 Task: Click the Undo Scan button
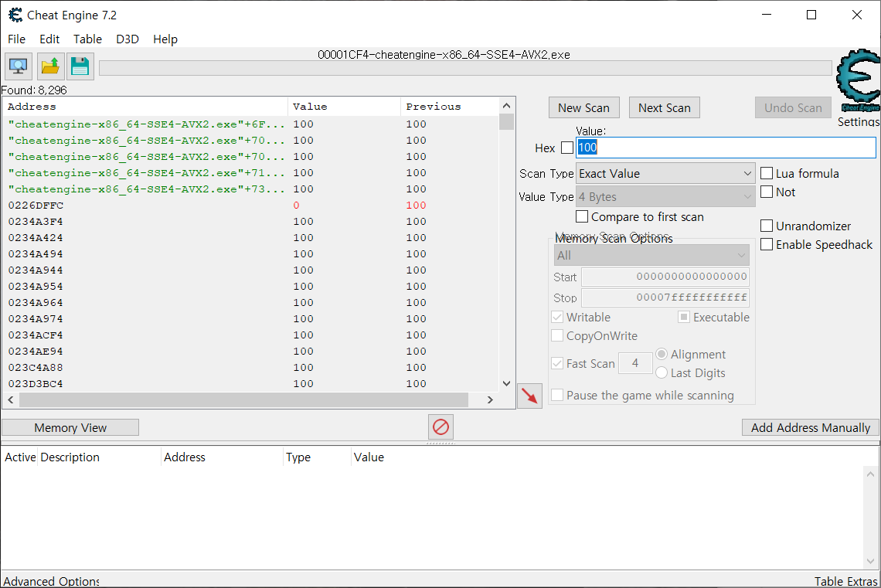[x=793, y=108]
